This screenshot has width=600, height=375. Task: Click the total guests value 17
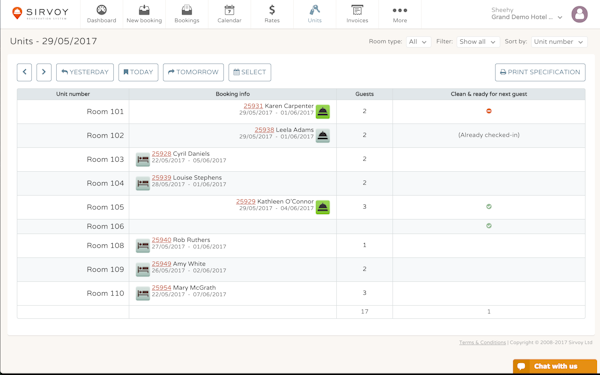[x=364, y=311]
